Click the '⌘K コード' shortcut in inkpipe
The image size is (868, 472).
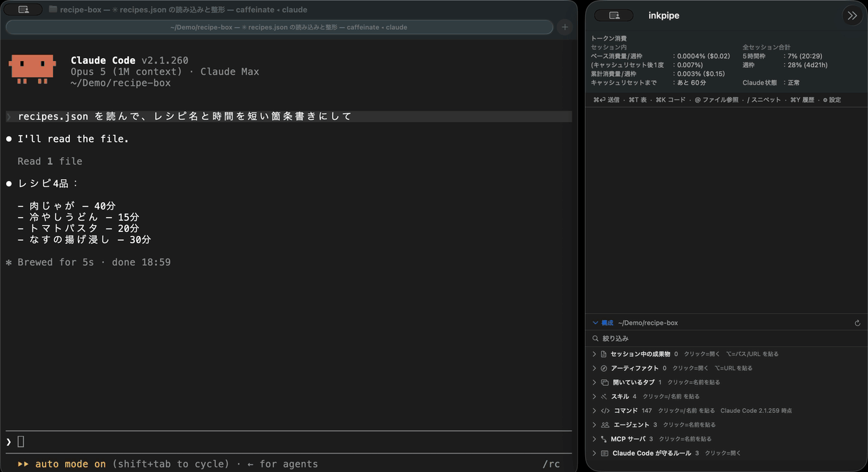[x=671, y=100]
